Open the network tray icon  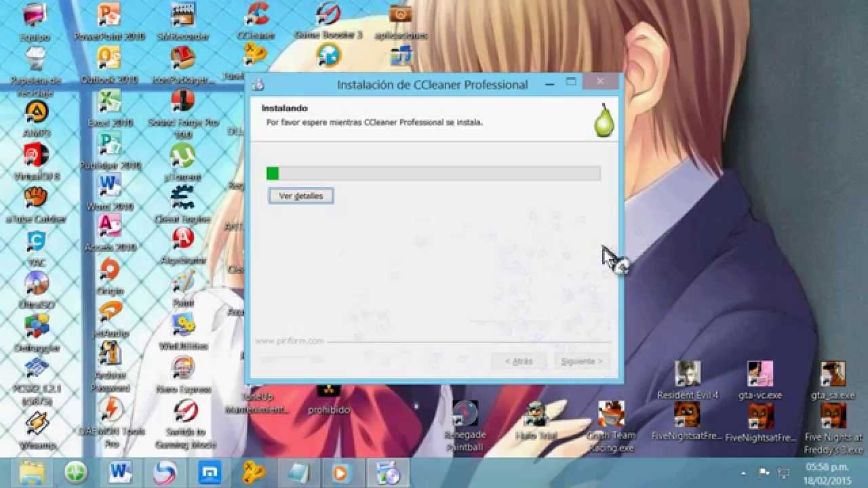point(785,472)
